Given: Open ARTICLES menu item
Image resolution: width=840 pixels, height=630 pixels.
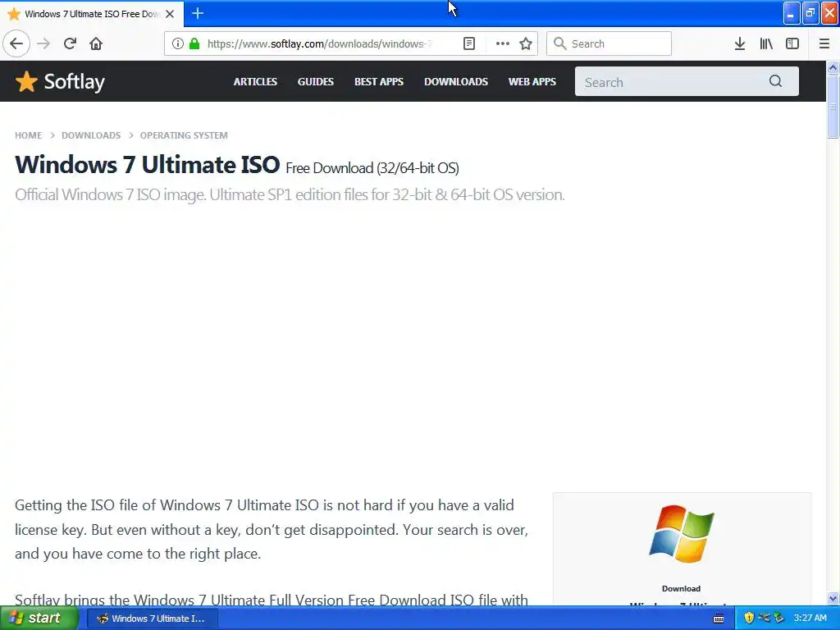Looking at the screenshot, I should coord(255,81).
